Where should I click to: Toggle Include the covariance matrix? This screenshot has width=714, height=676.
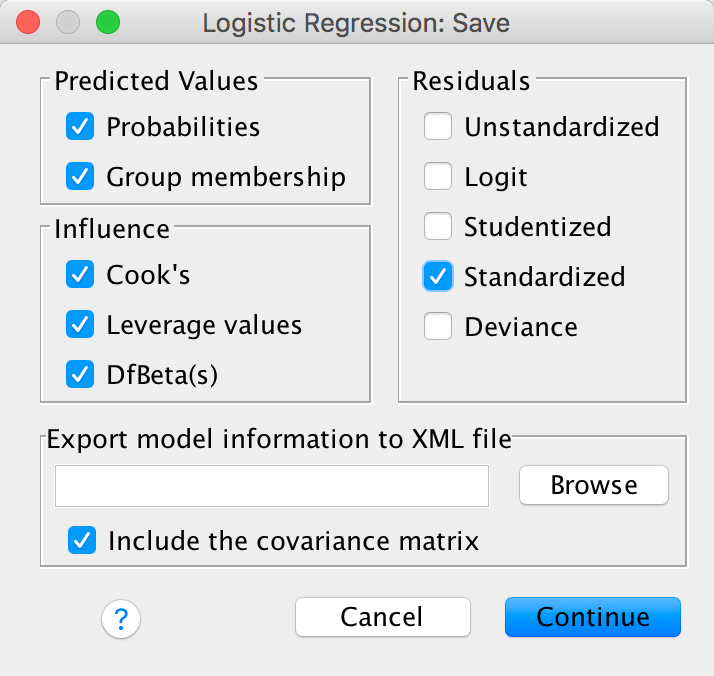click(79, 541)
